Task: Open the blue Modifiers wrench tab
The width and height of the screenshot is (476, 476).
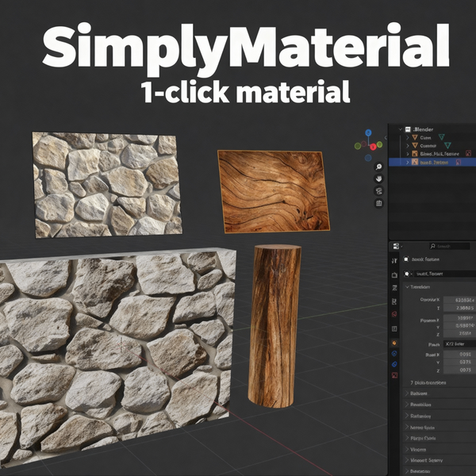Action: tap(394, 353)
